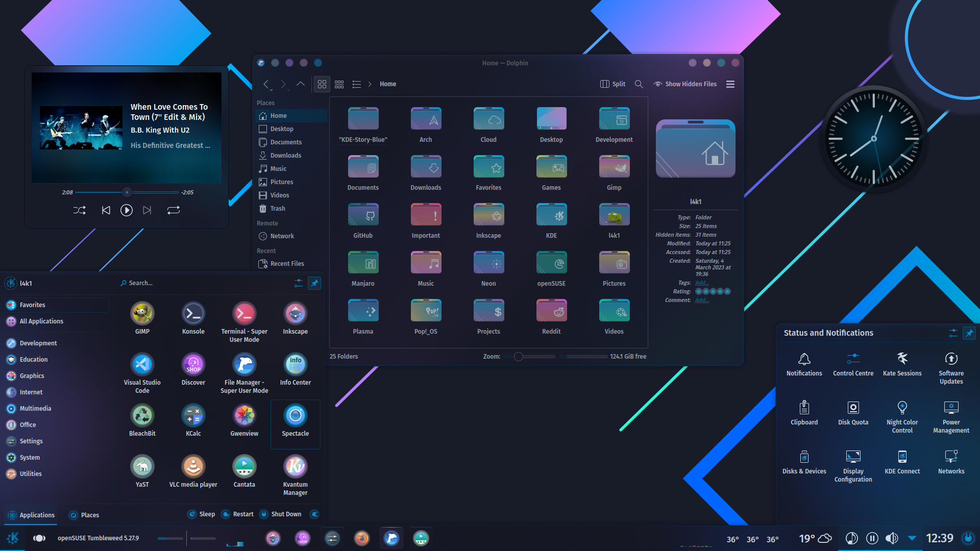Click media player seek slider

[x=127, y=192]
